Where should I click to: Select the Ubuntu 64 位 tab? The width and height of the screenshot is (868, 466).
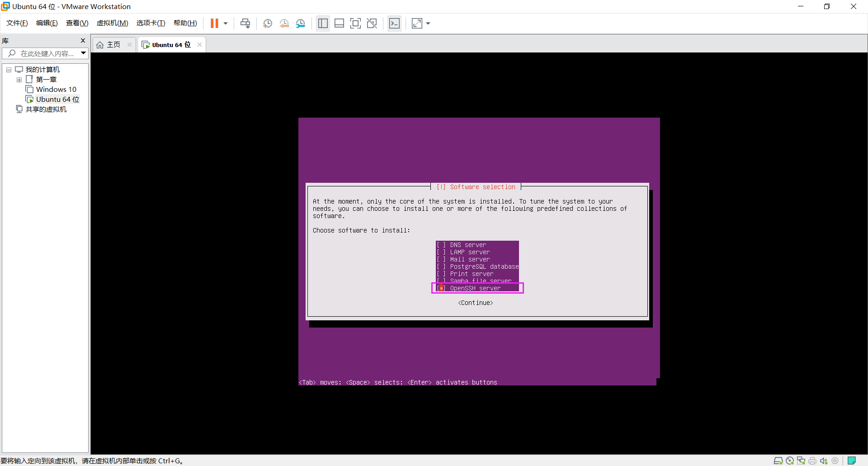pos(171,45)
